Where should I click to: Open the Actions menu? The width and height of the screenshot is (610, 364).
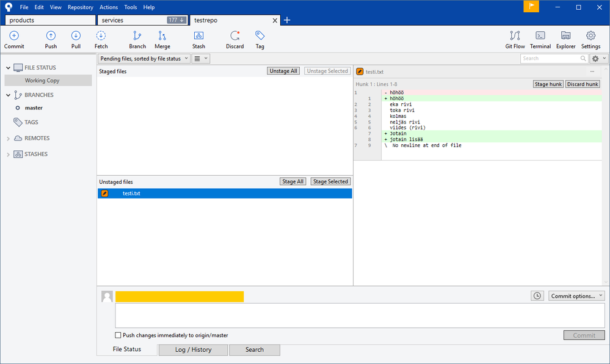click(109, 7)
